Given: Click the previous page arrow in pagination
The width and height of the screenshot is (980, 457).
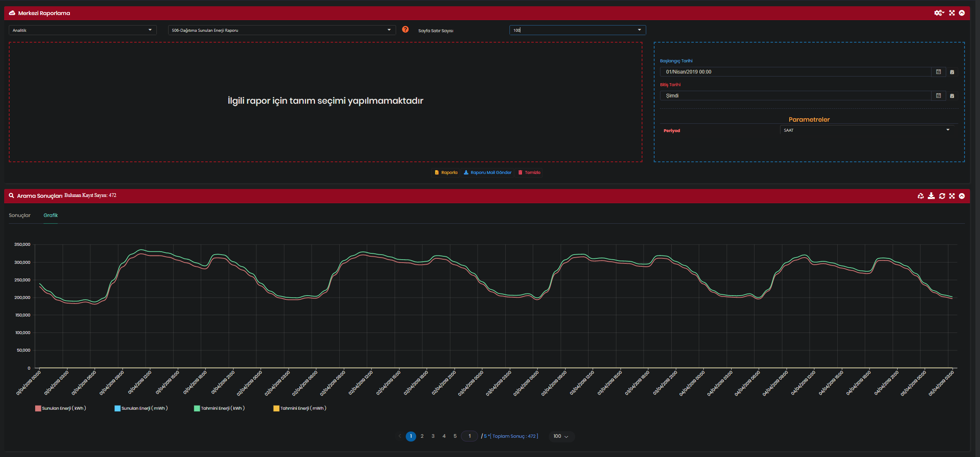Looking at the screenshot, I should [400, 436].
